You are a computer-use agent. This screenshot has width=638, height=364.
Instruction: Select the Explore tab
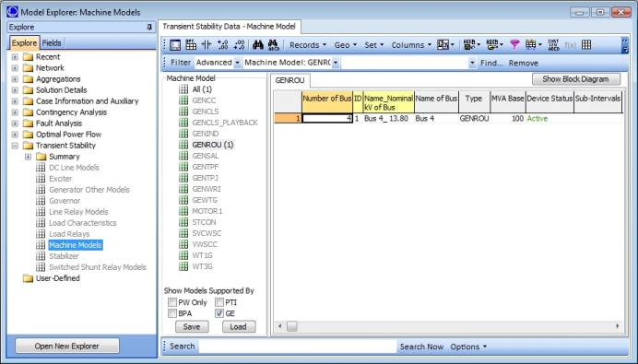click(24, 42)
